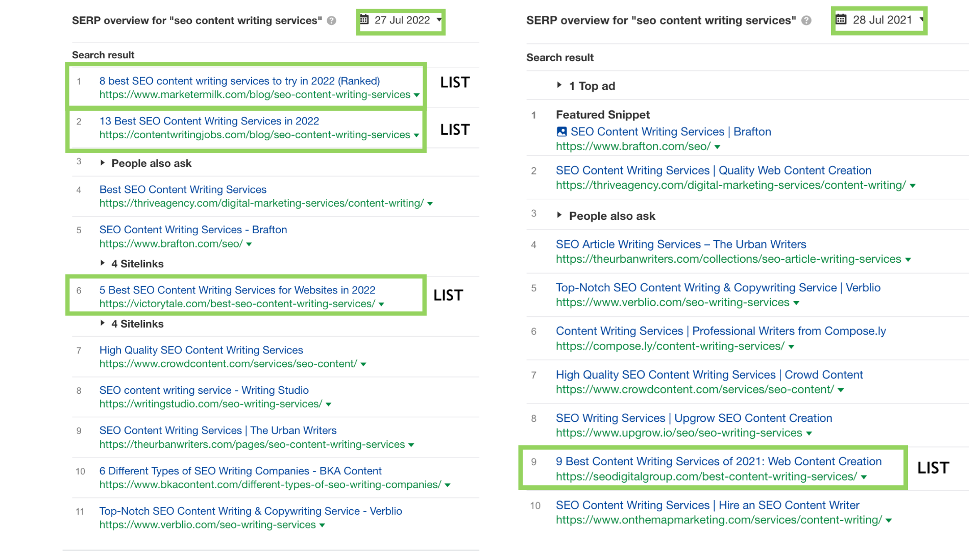Click help icon beside right SERP overview title

806,21
